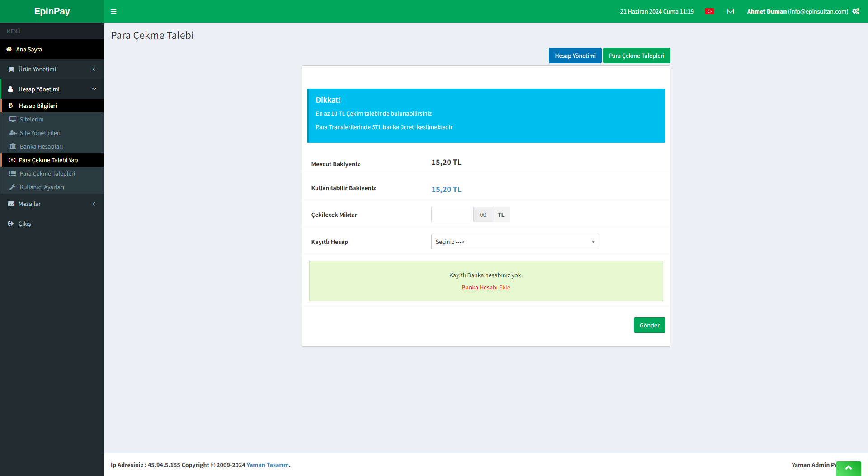The image size is (868, 476).
Task: Follow the Banka Hesabı Ekle link
Action: [x=486, y=287]
